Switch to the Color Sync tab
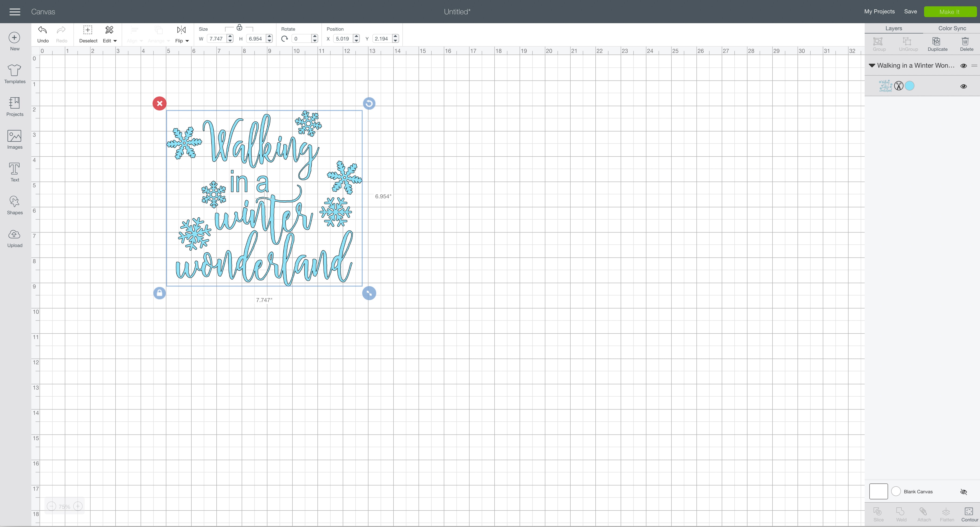980x527 pixels. point(952,28)
